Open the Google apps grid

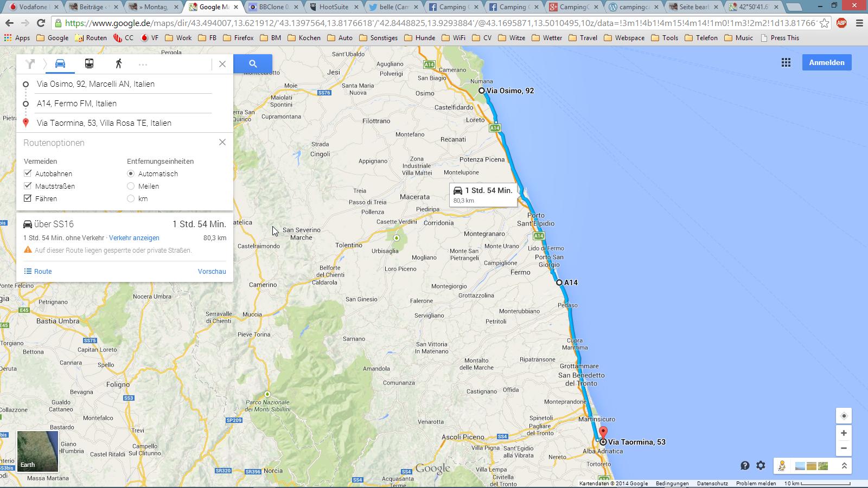point(786,62)
